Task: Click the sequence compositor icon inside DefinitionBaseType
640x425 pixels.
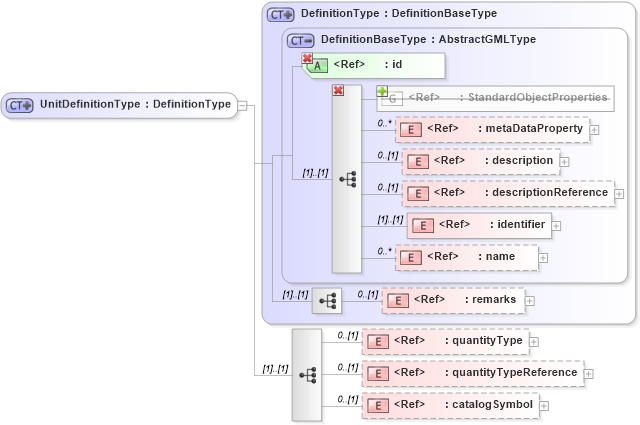Action: click(348, 179)
